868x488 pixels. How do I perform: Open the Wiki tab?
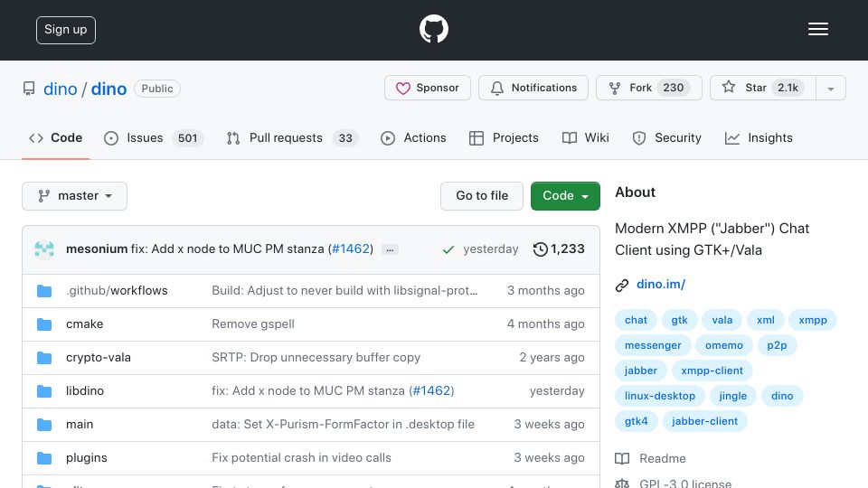click(586, 137)
